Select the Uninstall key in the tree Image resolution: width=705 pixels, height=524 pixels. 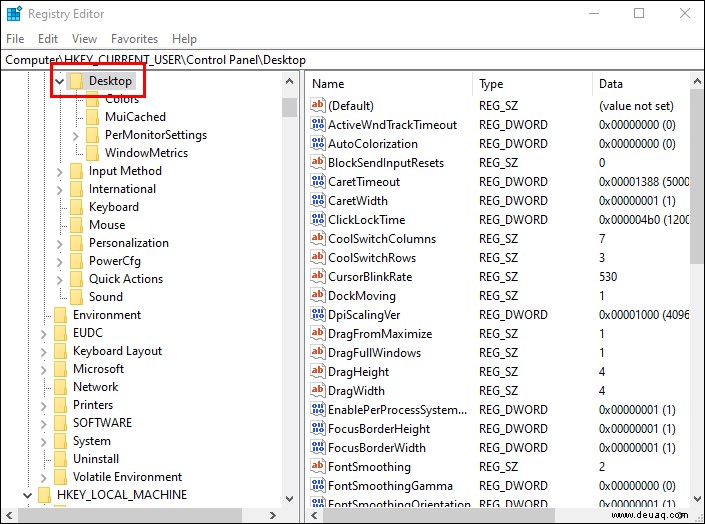coord(96,459)
